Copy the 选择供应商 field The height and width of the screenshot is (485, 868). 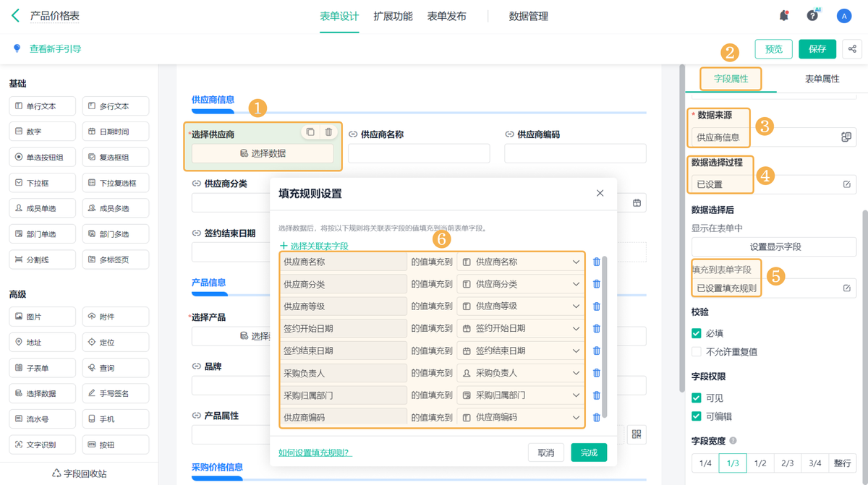point(310,132)
